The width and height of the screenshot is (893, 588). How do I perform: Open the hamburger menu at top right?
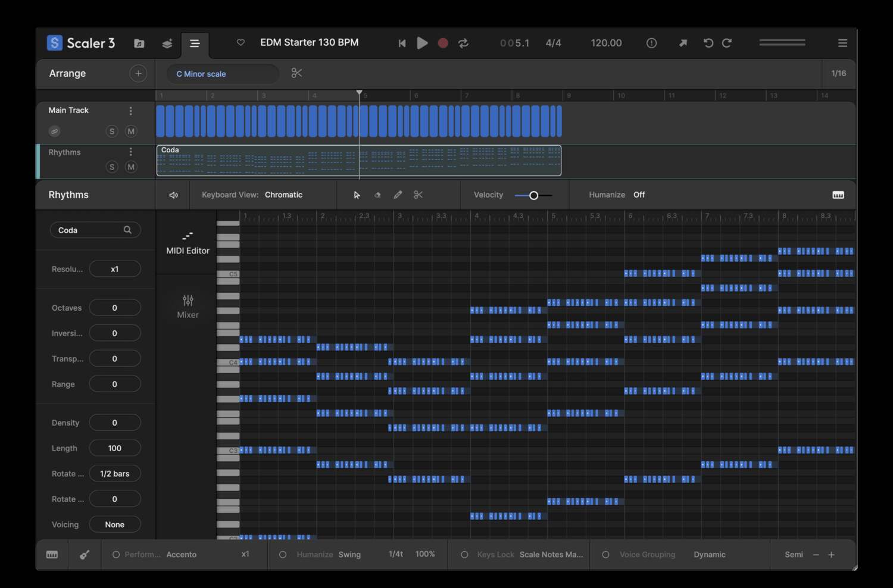842,43
